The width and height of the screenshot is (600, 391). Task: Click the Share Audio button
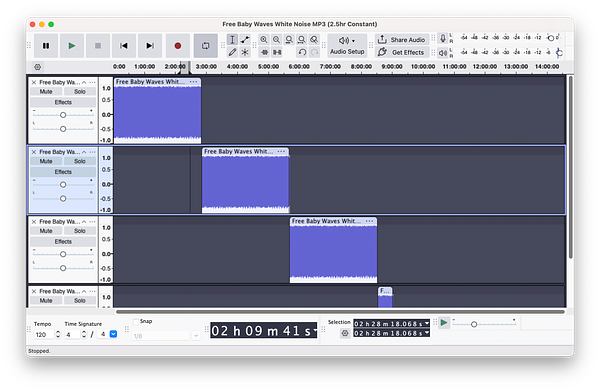coord(402,40)
